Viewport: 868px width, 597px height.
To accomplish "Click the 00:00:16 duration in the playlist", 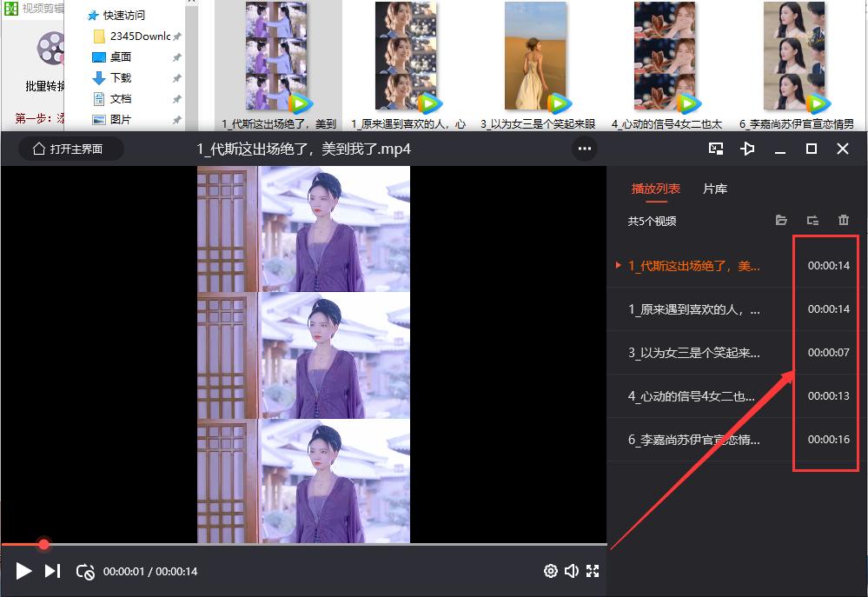I will click(828, 440).
